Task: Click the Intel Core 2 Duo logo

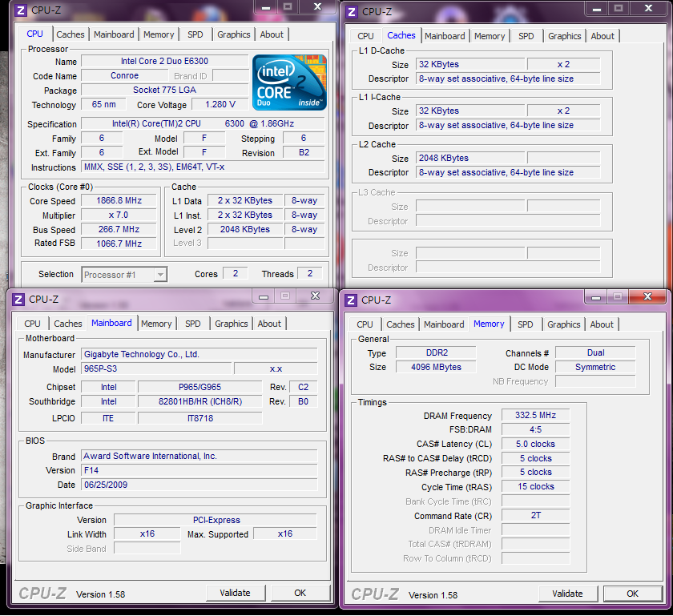Action: (289, 83)
